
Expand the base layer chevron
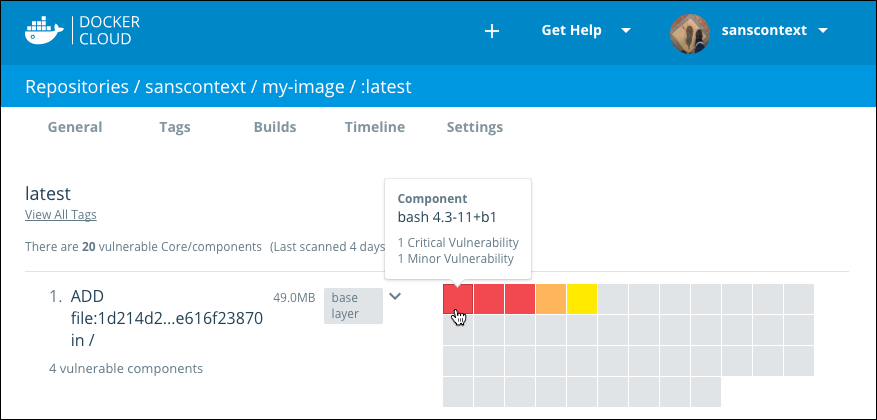pos(396,296)
